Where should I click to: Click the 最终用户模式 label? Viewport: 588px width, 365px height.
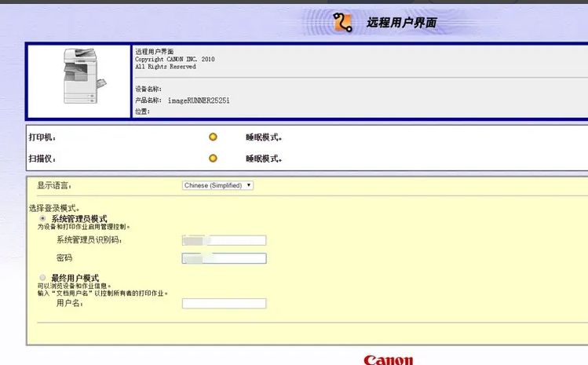point(75,278)
